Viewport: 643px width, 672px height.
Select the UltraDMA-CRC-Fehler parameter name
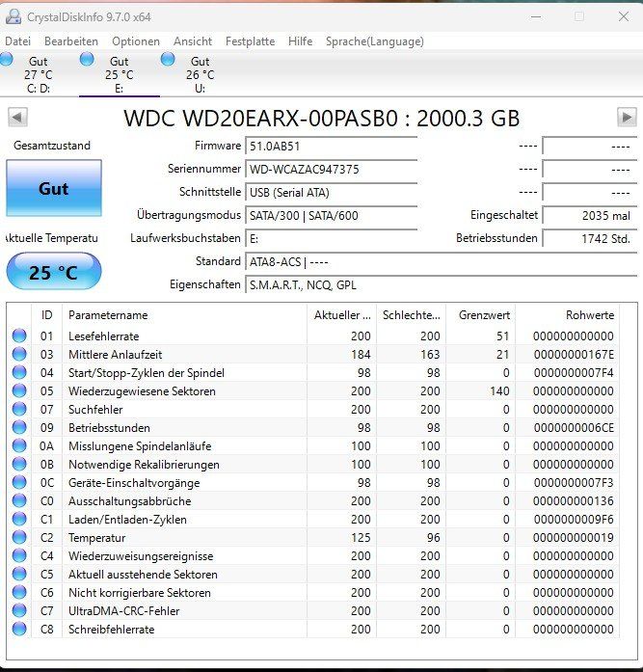pyautogui.click(x=123, y=610)
